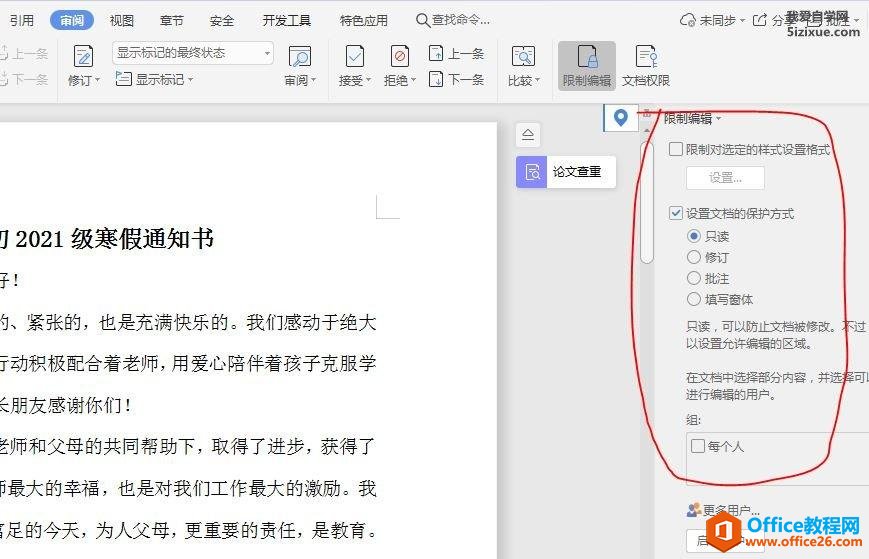Screen dimensions: 869x559
Task: Expand the 拒绝 dropdown arrow
Action: tap(413, 80)
